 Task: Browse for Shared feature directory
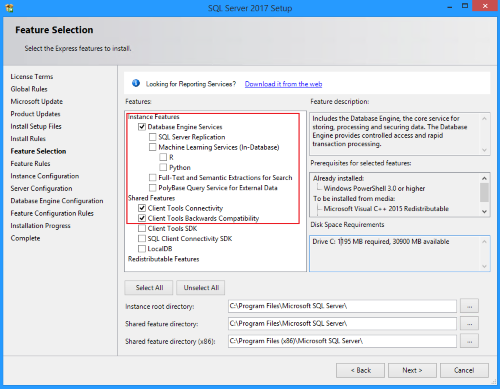pyautogui.click(x=469, y=323)
